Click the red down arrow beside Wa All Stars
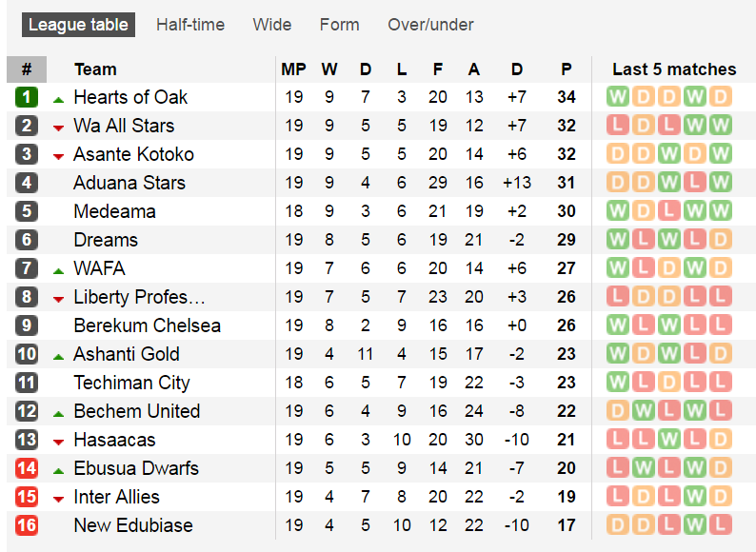 point(58,127)
